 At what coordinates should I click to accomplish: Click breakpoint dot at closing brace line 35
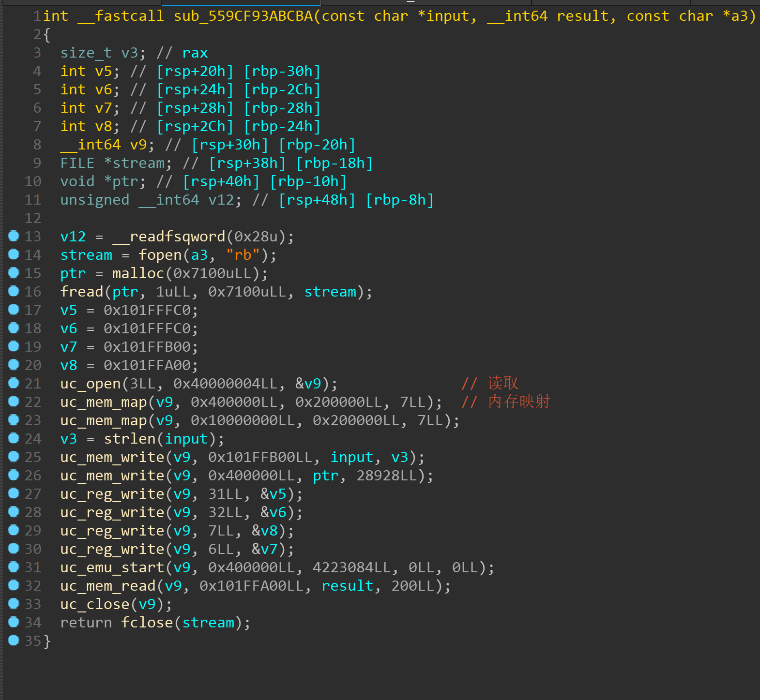(x=14, y=640)
